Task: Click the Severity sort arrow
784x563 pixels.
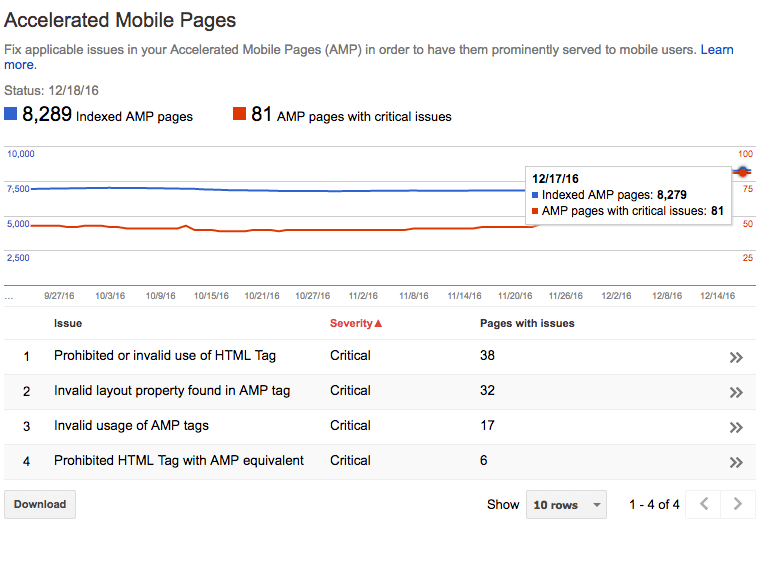Action: tap(378, 324)
